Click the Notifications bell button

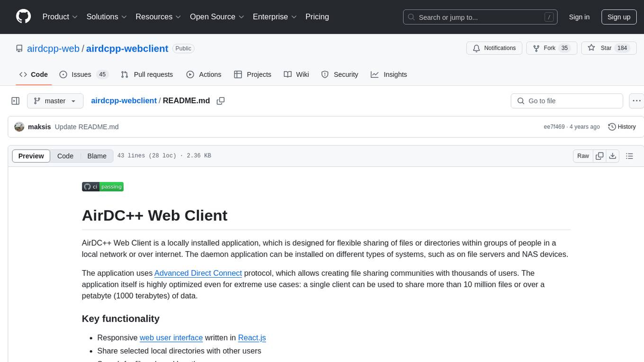(x=494, y=48)
